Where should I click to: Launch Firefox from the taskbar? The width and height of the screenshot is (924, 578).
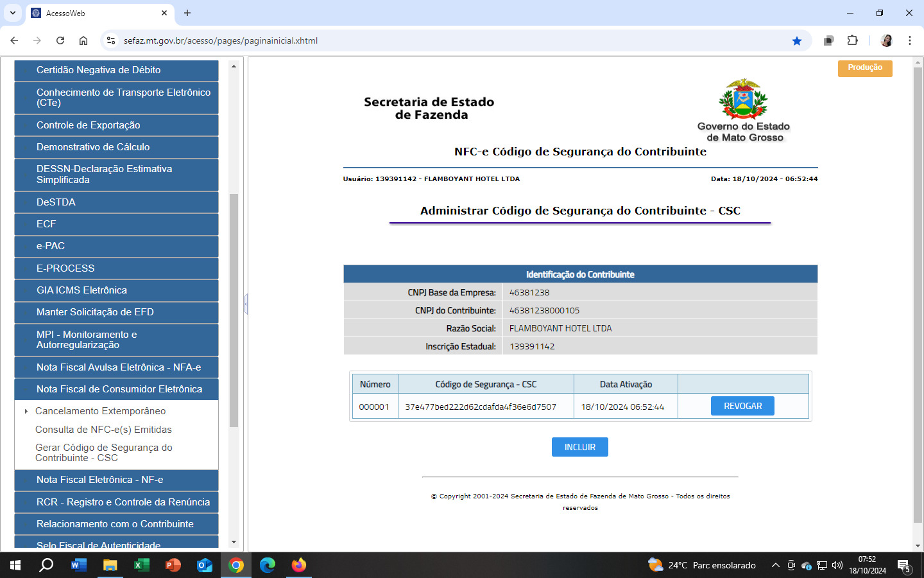(299, 565)
